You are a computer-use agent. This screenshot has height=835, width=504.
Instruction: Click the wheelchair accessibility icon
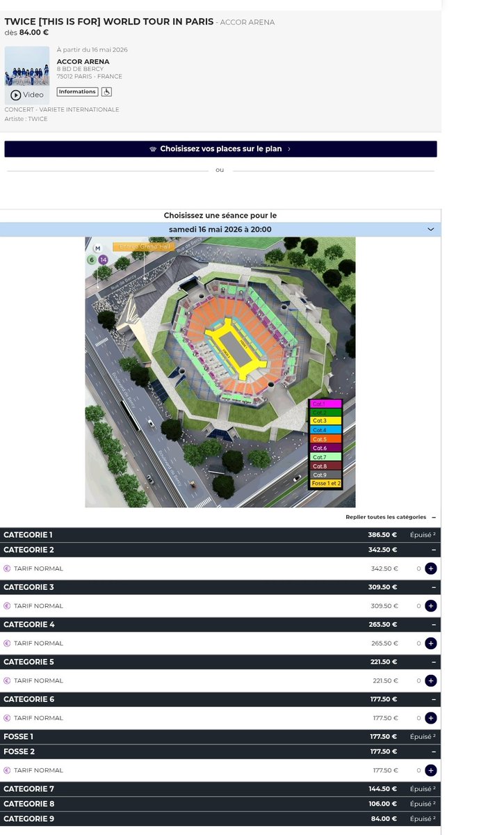[x=106, y=92]
